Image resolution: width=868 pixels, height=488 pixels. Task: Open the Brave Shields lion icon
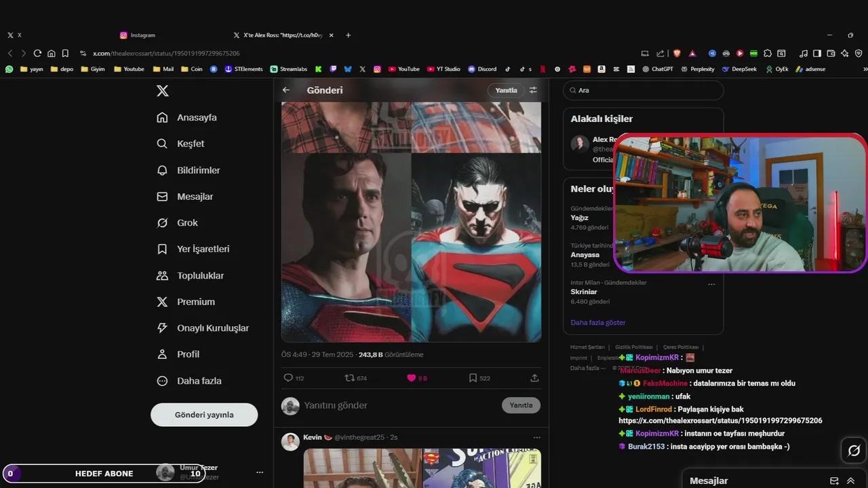pyautogui.click(x=676, y=53)
